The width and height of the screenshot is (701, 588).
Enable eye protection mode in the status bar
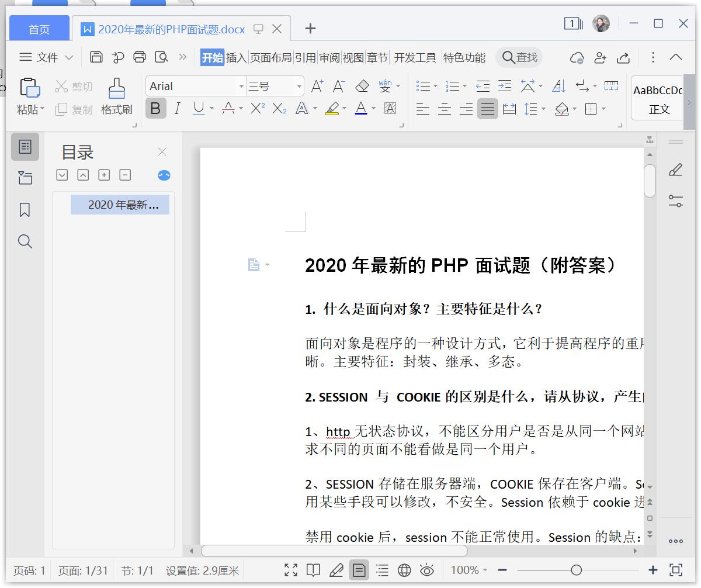coord(428,570)
